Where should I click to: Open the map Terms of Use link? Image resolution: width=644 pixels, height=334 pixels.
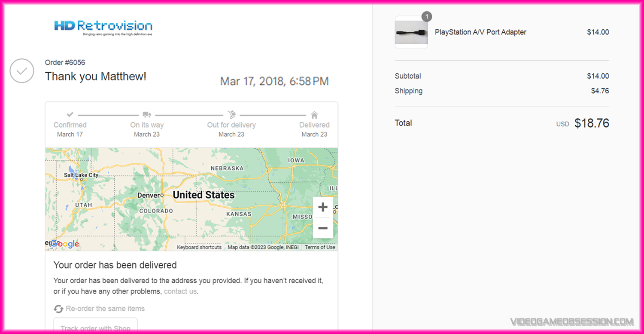320,247
